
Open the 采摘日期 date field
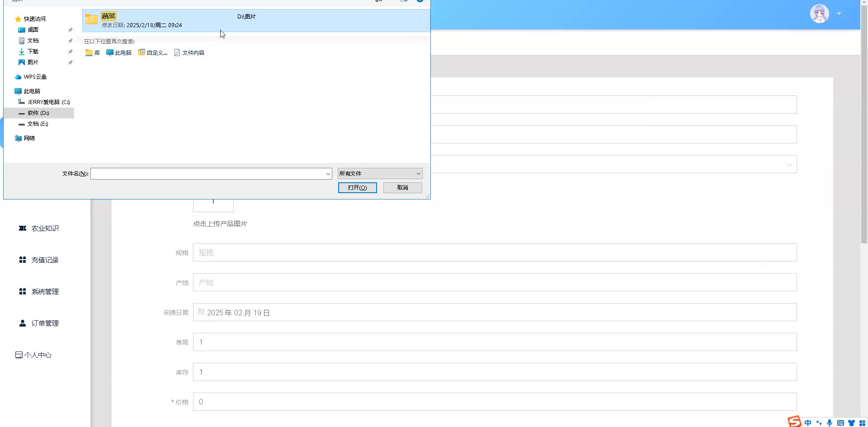click(x=495, y=312)
